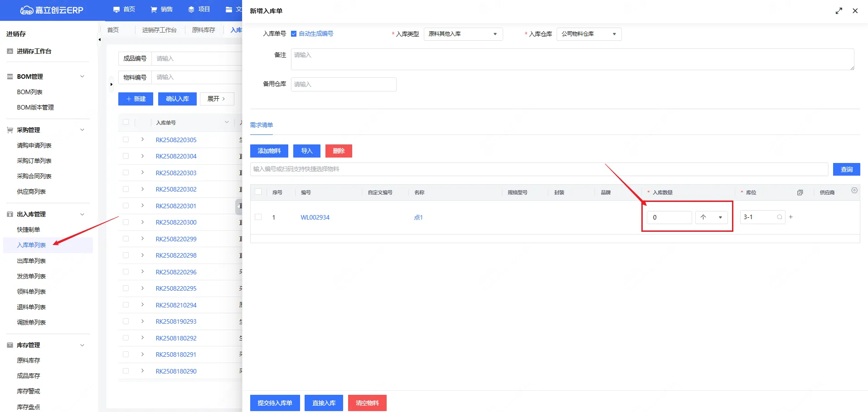Open material link WL002934

315,217
